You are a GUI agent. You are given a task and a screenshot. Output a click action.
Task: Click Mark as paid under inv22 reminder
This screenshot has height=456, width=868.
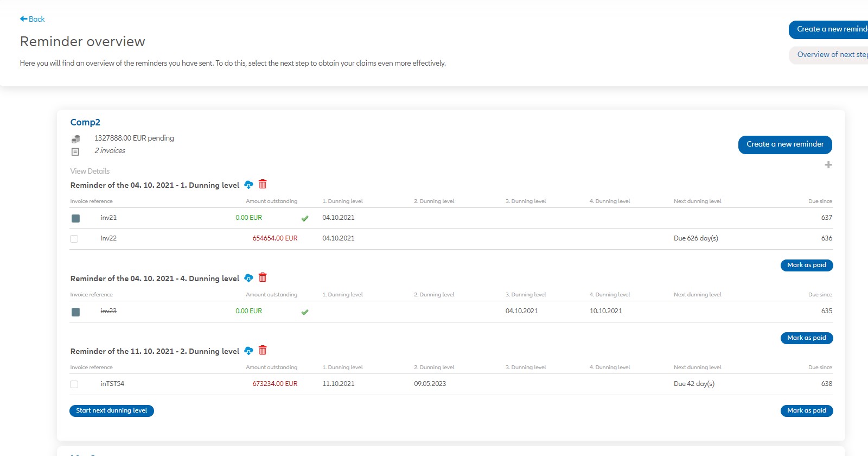(x=806, y=265)
